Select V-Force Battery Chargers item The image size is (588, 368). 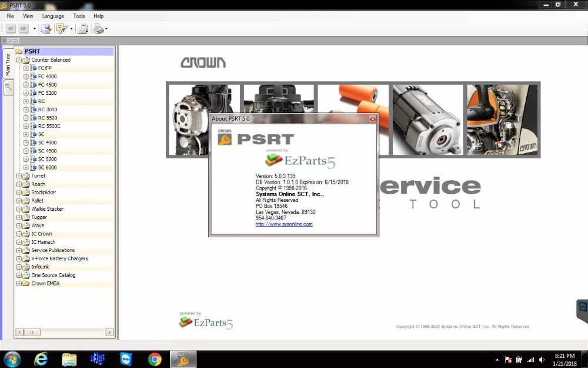point(59,258)
